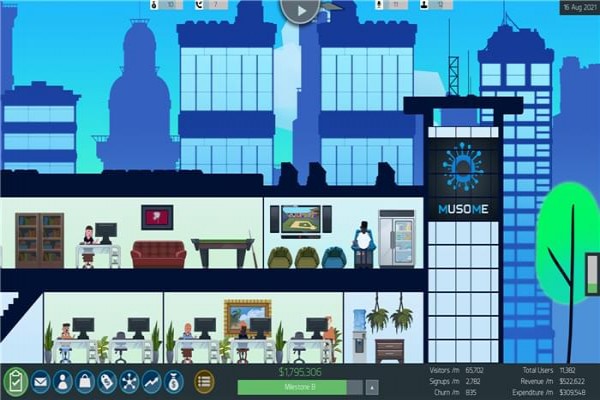Select the wall-mounted TV showing baseball
This screenshot has width=600, height=400.
coord(300,219)
